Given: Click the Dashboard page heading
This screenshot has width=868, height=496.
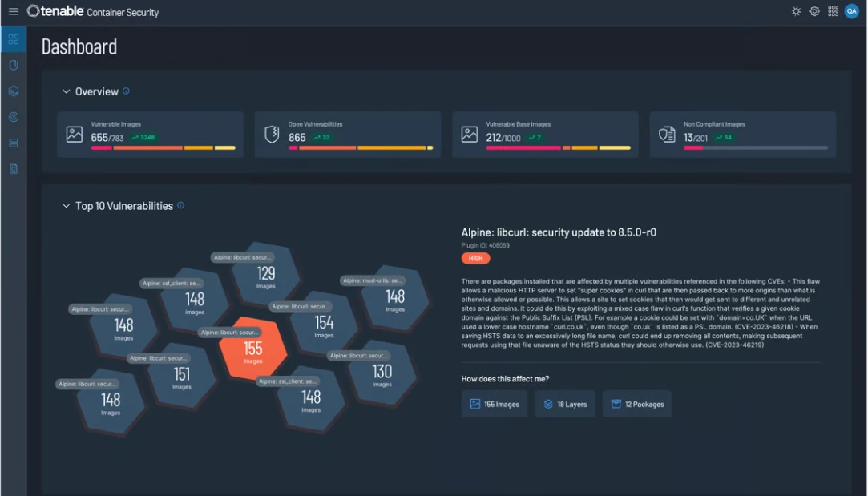Looking at the screenshot, I should pos(79,47).
